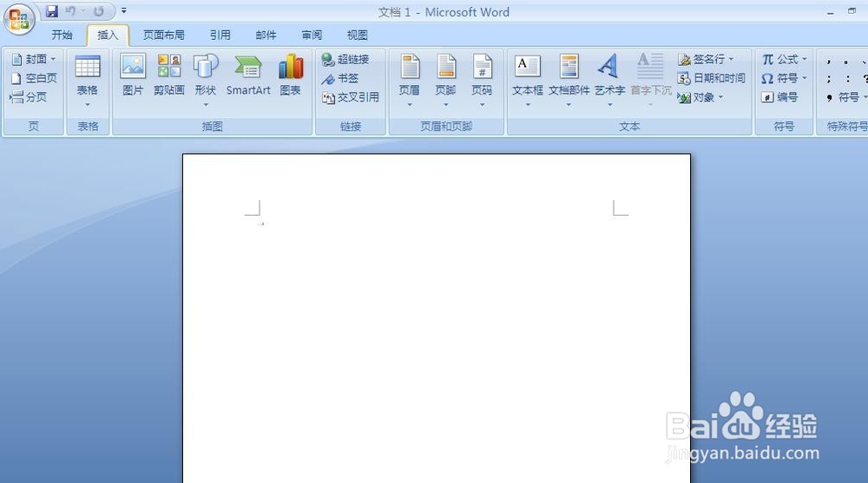Screen dimensions: 868x483
Task: Insert the semicolon special symbol
Action: pos(829,79)
